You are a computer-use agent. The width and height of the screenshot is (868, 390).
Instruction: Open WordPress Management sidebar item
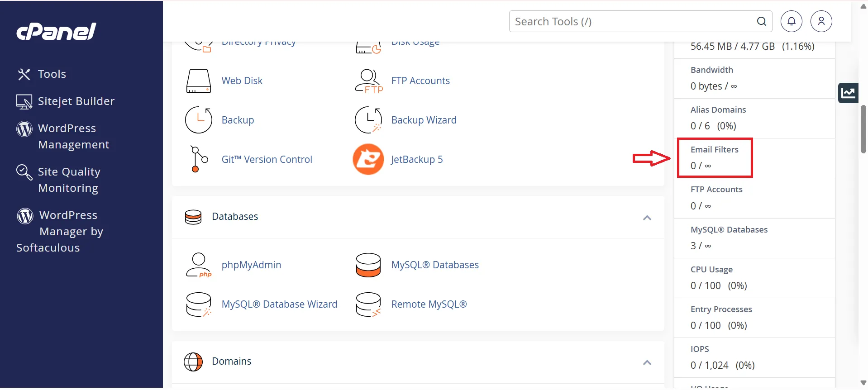pos(73,137)
